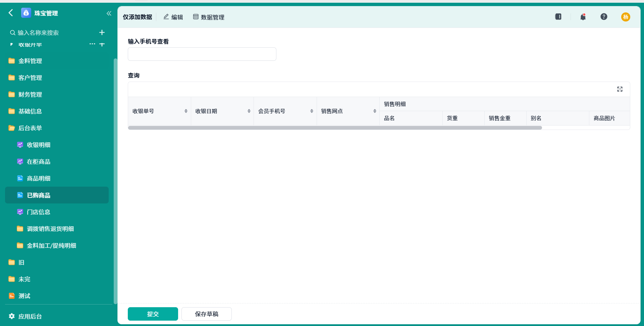Open notifications bell icon
This screenshot has width=644, height=326.
(583, 16)
